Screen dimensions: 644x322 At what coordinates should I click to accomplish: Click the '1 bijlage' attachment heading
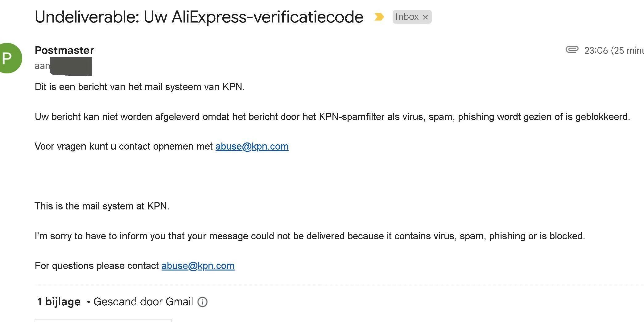pyautogui.click(x=59, y=302)
